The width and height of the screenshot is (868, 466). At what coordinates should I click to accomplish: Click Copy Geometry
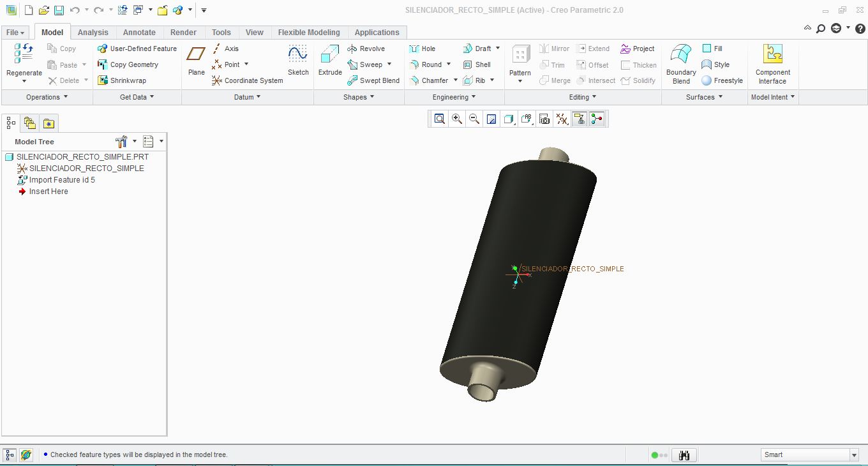point(128,64)
